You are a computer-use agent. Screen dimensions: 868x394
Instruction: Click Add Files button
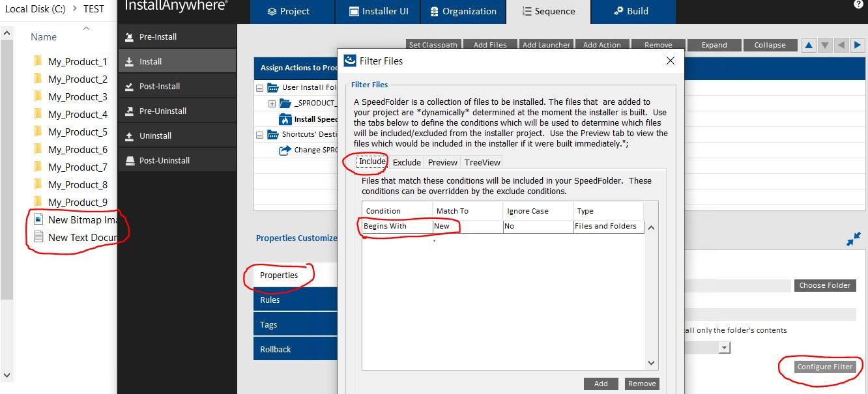(490, 45)
